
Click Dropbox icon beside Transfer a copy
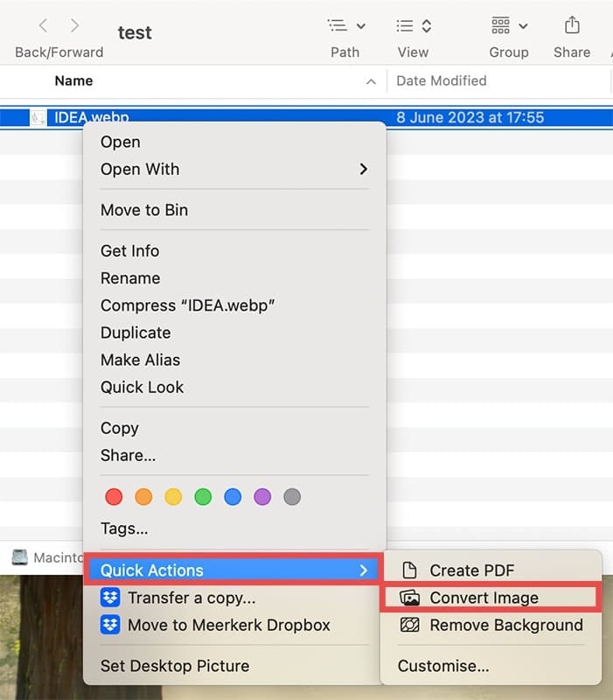click(110, 598)
